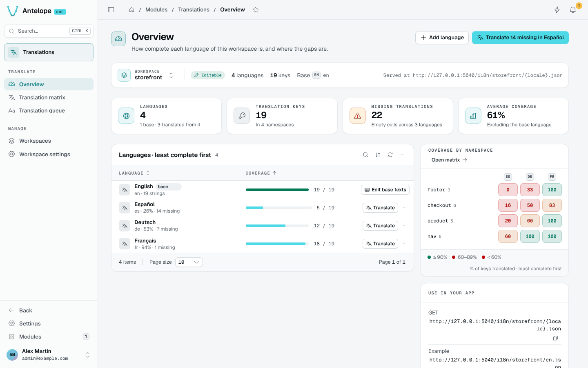Screen dimensions: 588x368
Task: Click the Antelope logo
Action: point(13,11)
